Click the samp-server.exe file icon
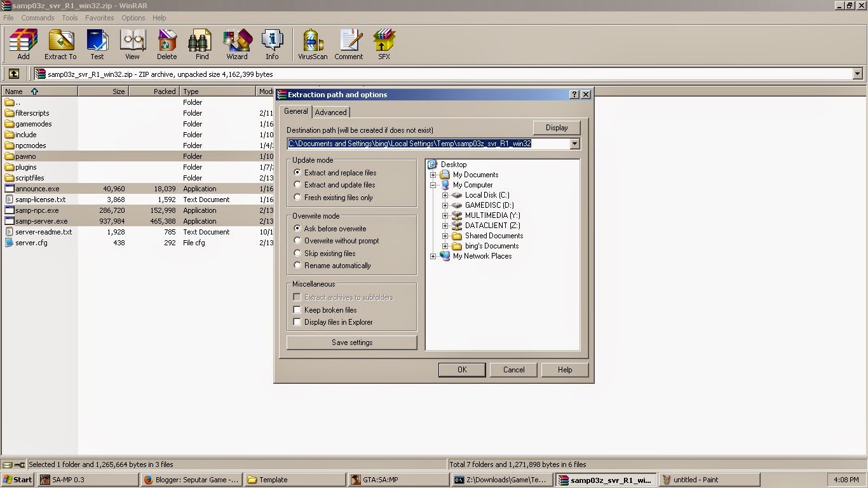868x488 pixels. coord(10,221)
